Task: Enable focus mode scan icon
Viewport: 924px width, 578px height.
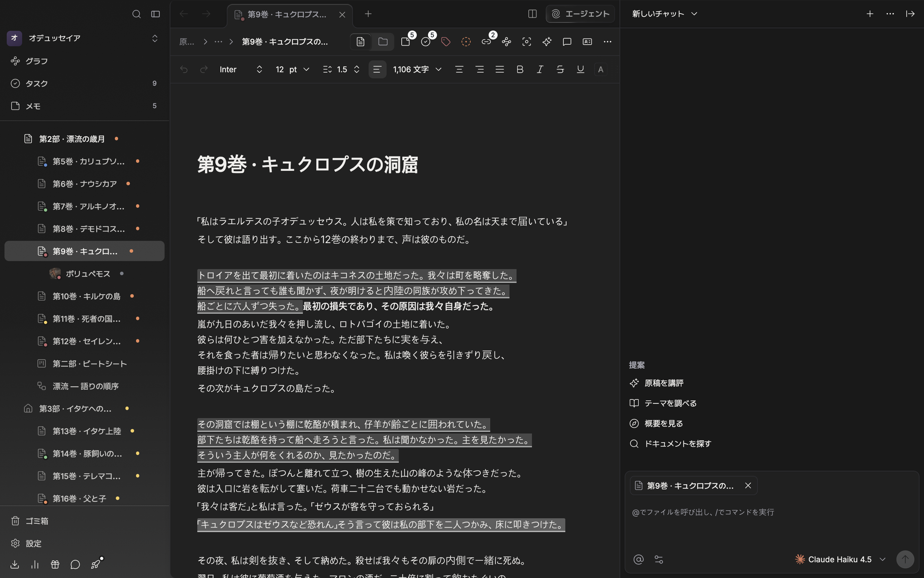Action: tap(527, 42)
